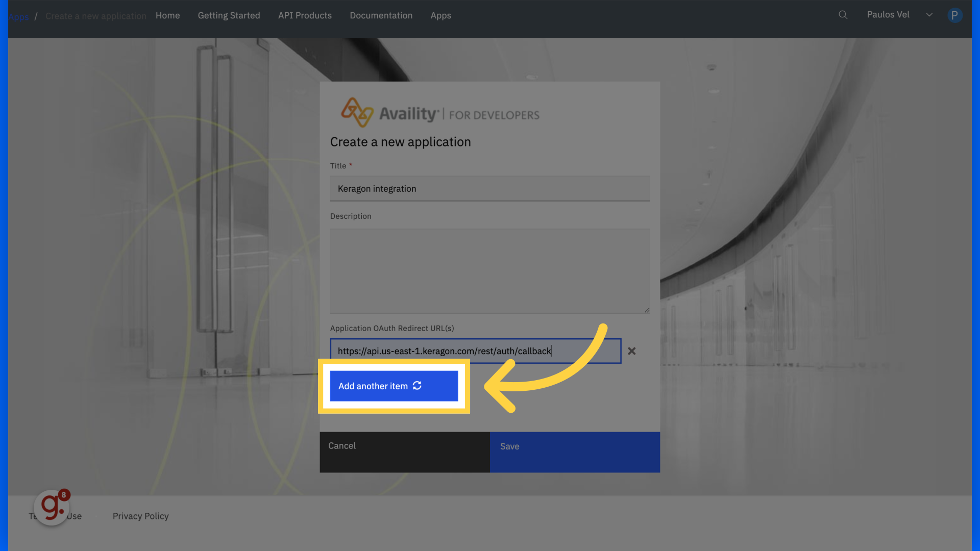Click the OAuth Redirect URL field

click(475, 351)
